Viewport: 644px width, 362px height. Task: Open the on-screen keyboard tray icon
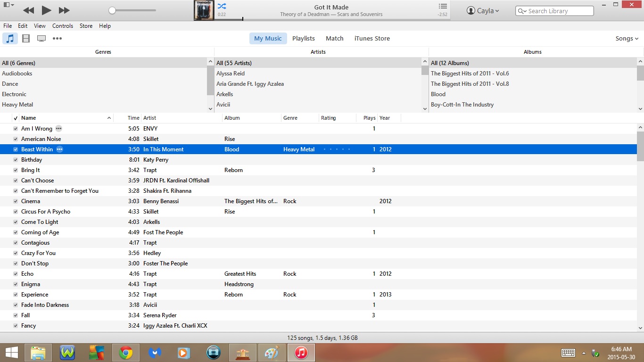(568, 353)
